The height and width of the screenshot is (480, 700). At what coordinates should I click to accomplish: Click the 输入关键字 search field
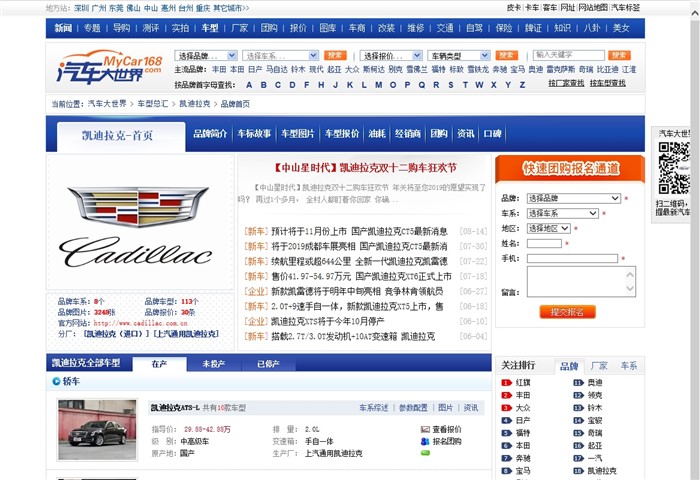point(568,55)
